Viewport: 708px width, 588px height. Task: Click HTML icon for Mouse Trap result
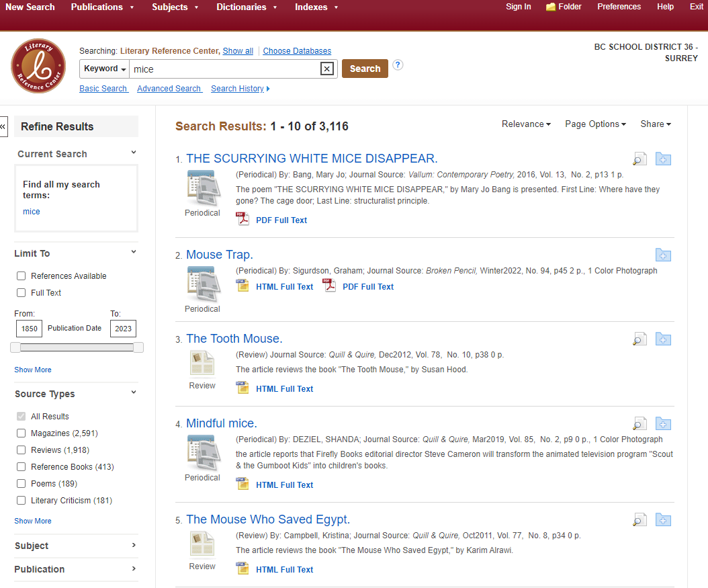[242, 286]
